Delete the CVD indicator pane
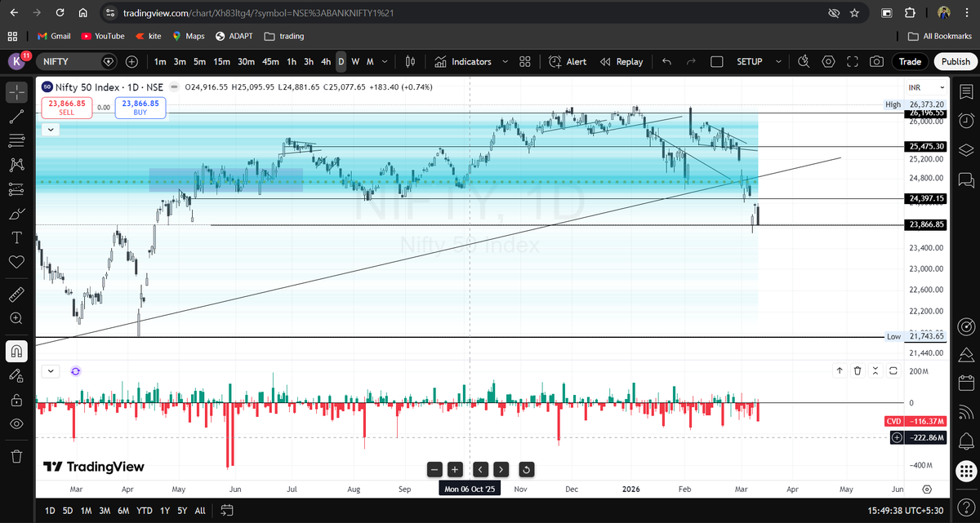Image resolution: width=980 pixels, height=523 pixels. [857, 370]
